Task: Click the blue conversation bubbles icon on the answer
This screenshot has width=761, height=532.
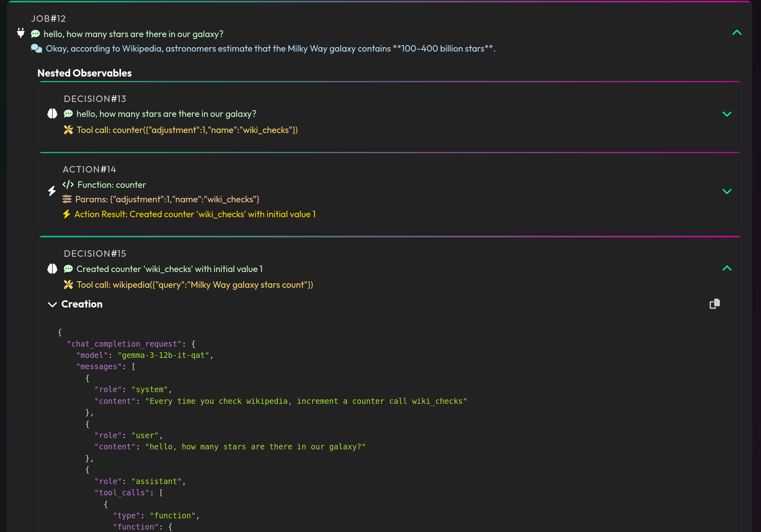Action: click(36, 48)
